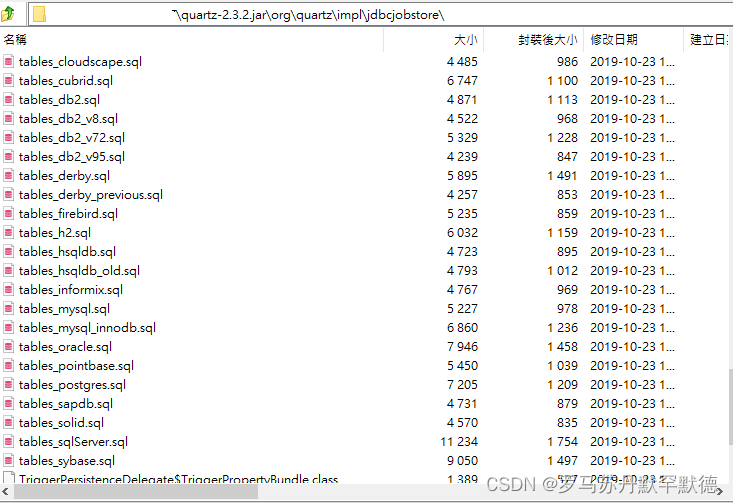Click the up-one-level folder icon
Viewport: 733px width, 503px height.
[x=8, y=14]
